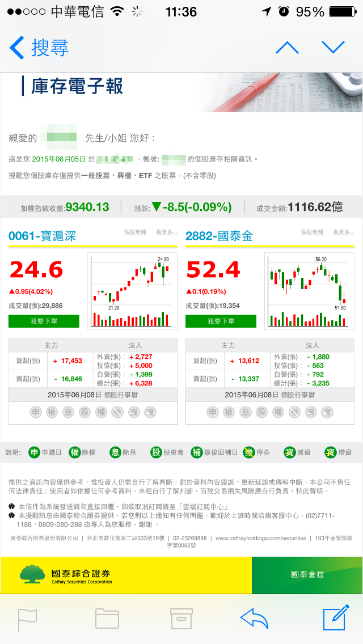Image resolution: width=363 pixels, height=644 pixels.
Task: Tap 權 calendar icon for 2882-國泰金
Action: click(x=229, y=412)
